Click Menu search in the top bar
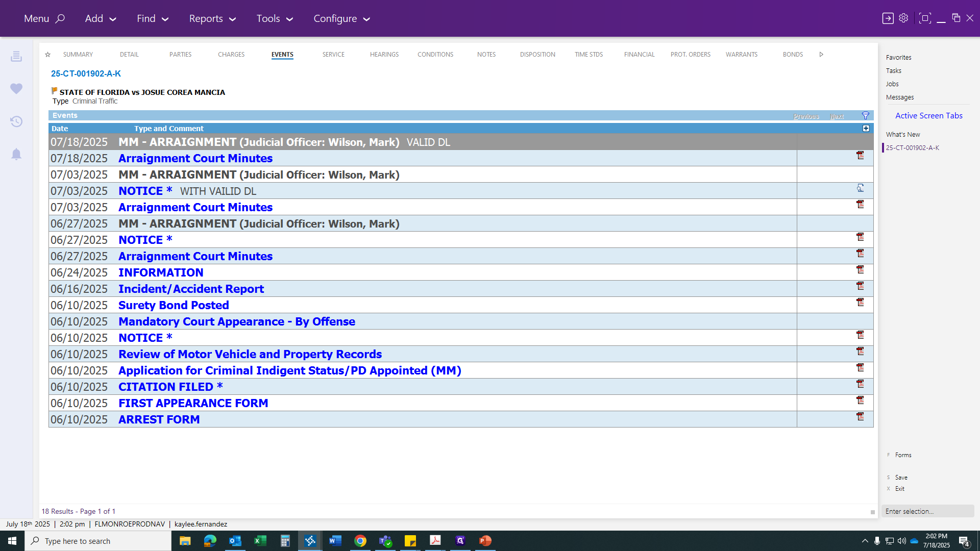This screenshot has height=551, width=980. pos(44,19)
